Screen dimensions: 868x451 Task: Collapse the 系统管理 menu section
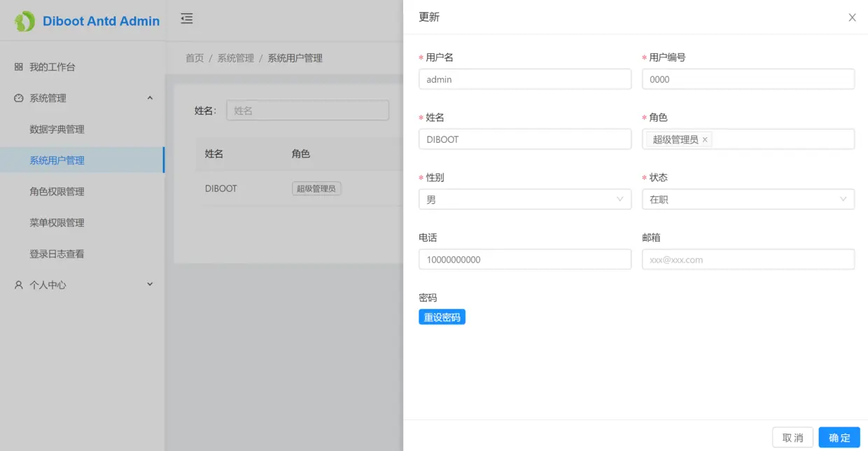click(149, 98)
